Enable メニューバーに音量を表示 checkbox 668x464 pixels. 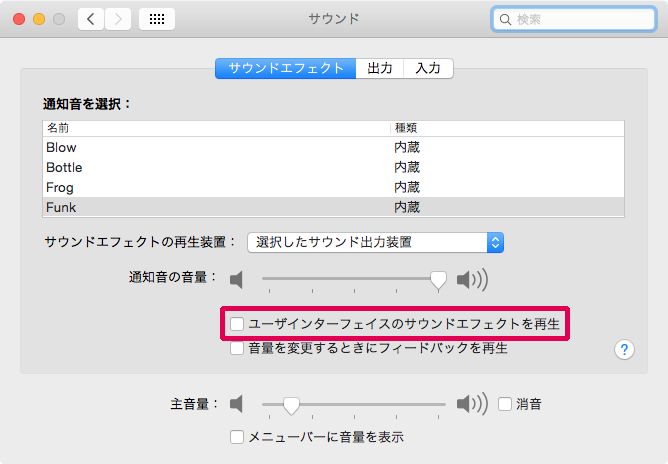[x=237, y=437]
